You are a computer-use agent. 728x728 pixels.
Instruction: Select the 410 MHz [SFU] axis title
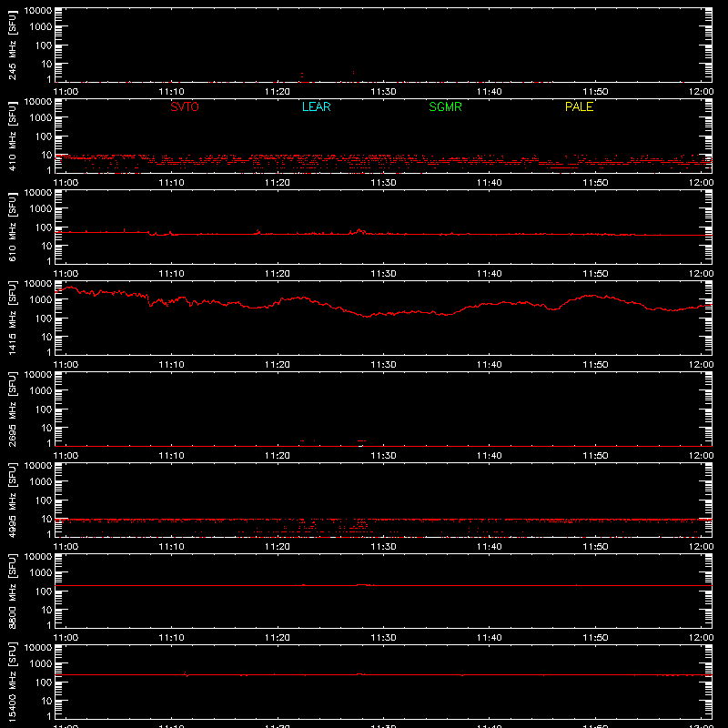[13, 136]
